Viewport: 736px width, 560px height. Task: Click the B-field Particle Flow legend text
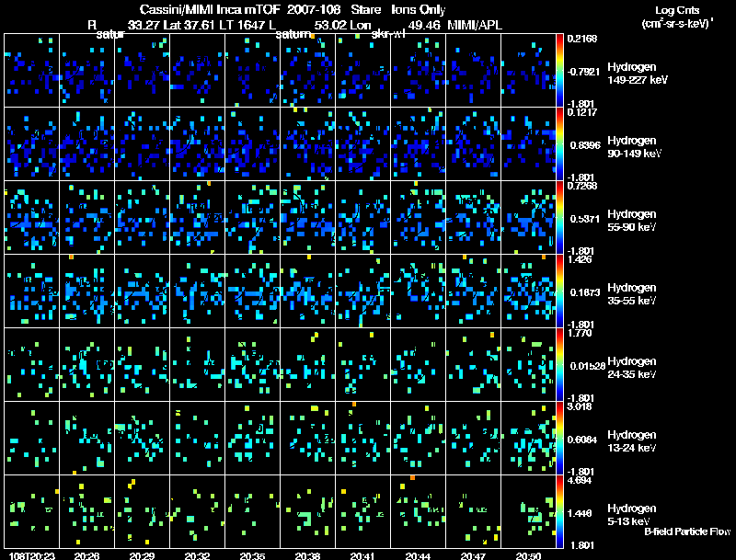tap(687, 531)
